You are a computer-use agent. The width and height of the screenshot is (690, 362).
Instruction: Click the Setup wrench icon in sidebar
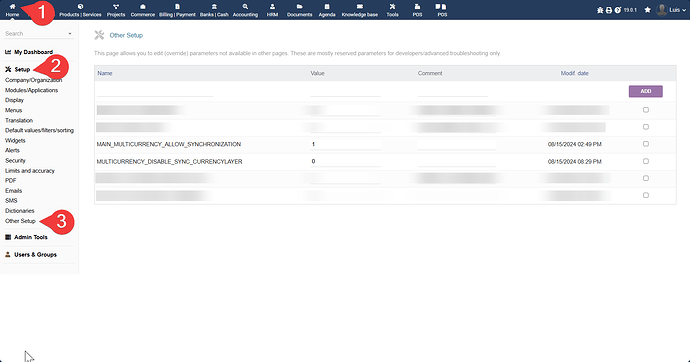point(8,69)
